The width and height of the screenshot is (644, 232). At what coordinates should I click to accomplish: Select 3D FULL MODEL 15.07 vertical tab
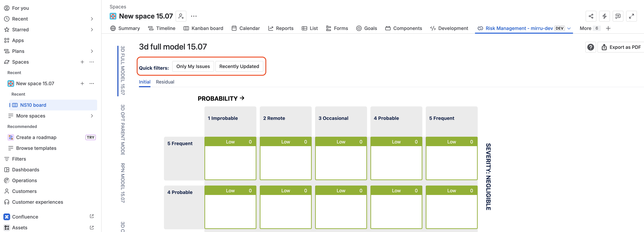[x=122, y=71]
